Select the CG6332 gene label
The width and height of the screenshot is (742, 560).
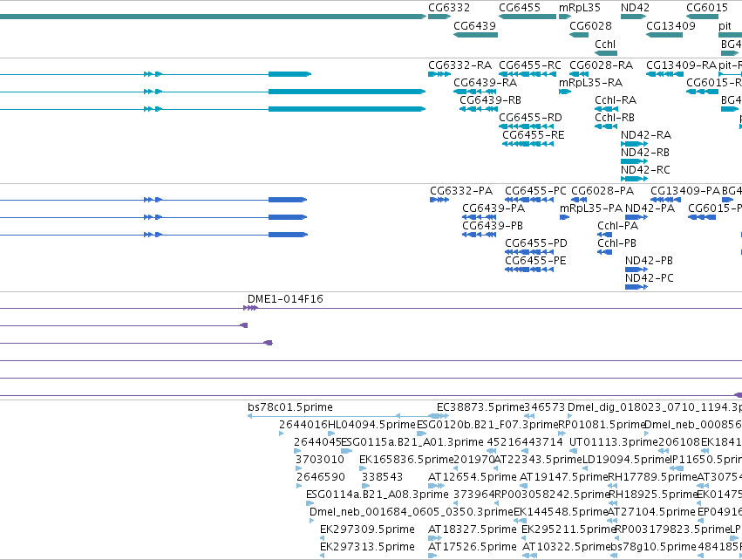pos(449,8)
